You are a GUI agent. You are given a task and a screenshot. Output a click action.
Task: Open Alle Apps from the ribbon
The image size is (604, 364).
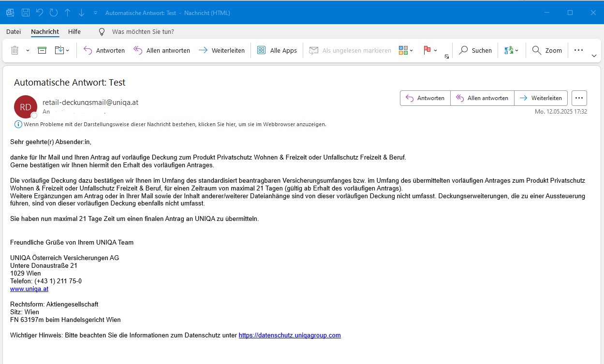[277, 50]
